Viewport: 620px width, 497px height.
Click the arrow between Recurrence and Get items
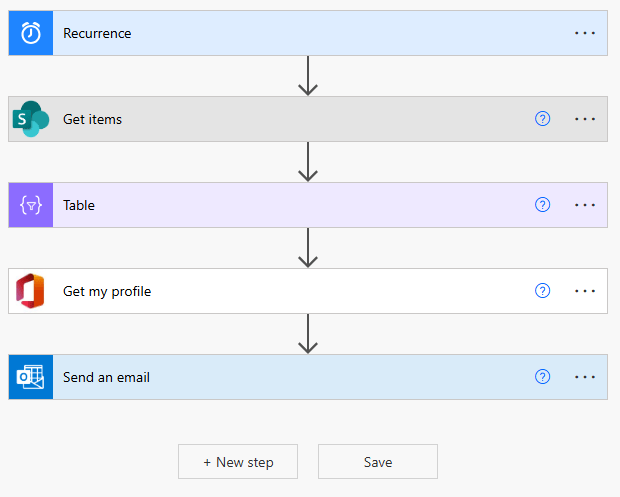point(308,76)
